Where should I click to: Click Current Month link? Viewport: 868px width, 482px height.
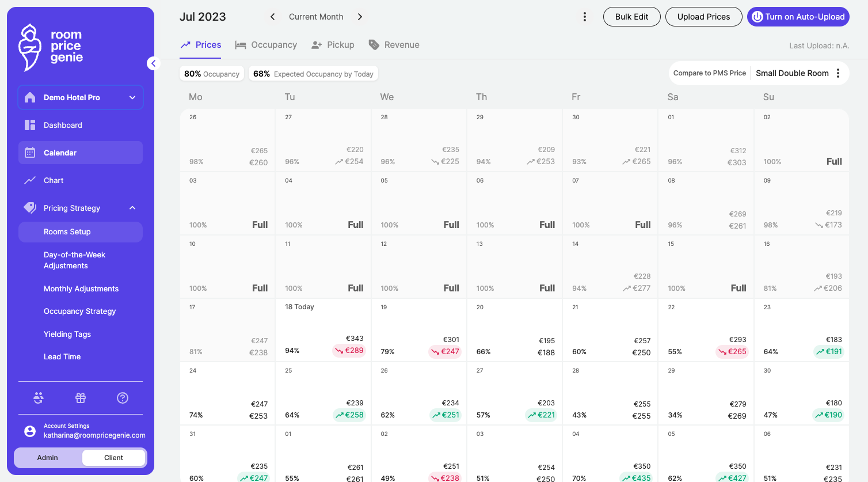point(316,17)
